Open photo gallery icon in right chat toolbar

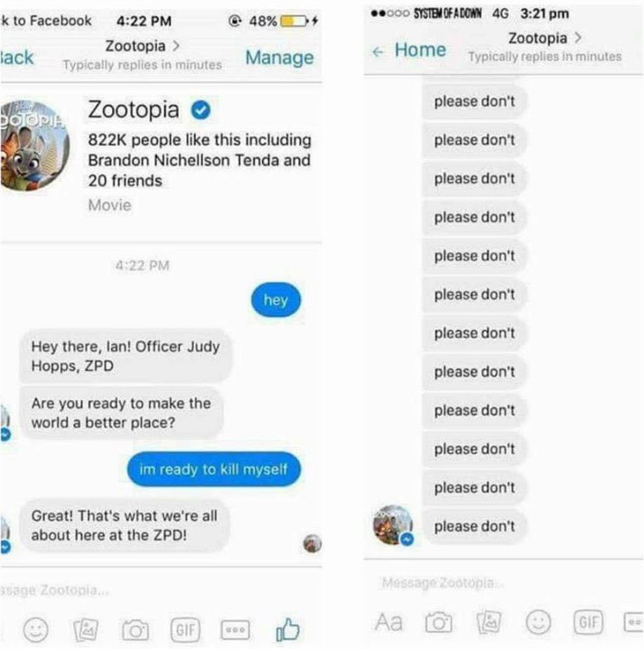pos(489,622)
